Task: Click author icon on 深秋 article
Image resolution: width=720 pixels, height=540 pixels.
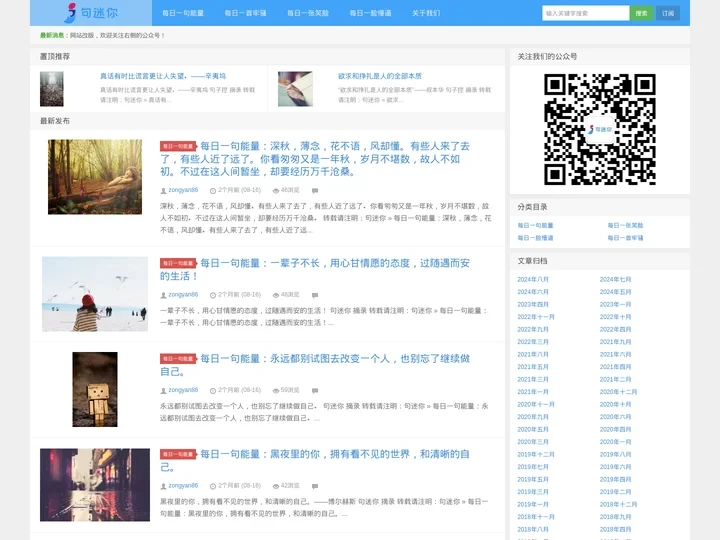Action: click(x=163, y=191)
